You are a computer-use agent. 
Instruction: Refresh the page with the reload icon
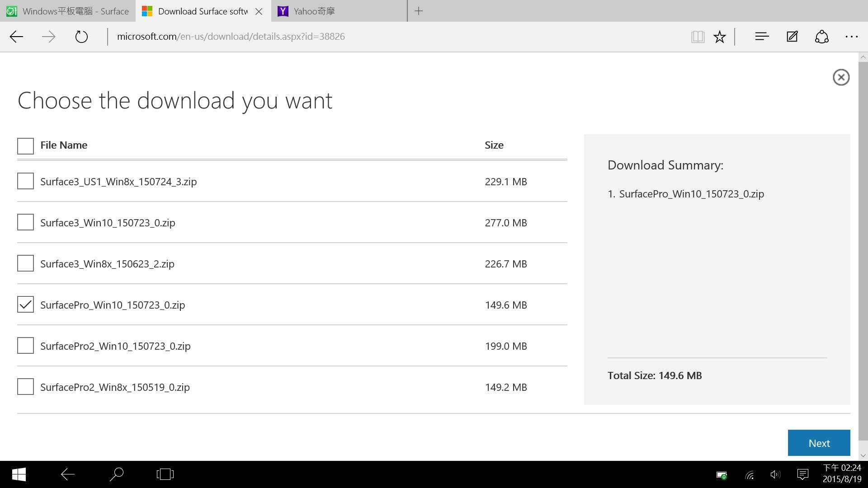tap(81, 37)
